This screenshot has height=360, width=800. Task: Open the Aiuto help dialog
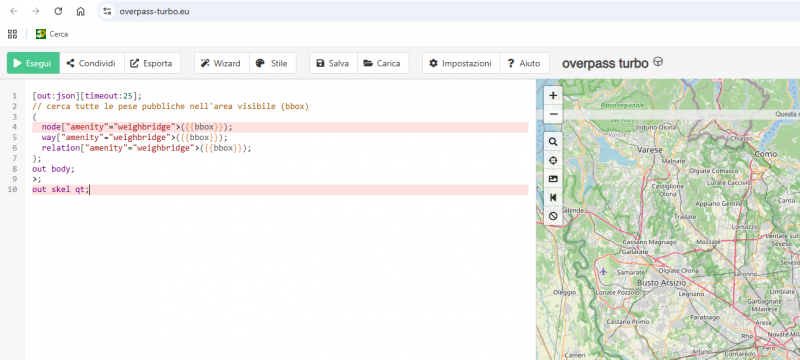pyautogui.click(x=524, y=63)
